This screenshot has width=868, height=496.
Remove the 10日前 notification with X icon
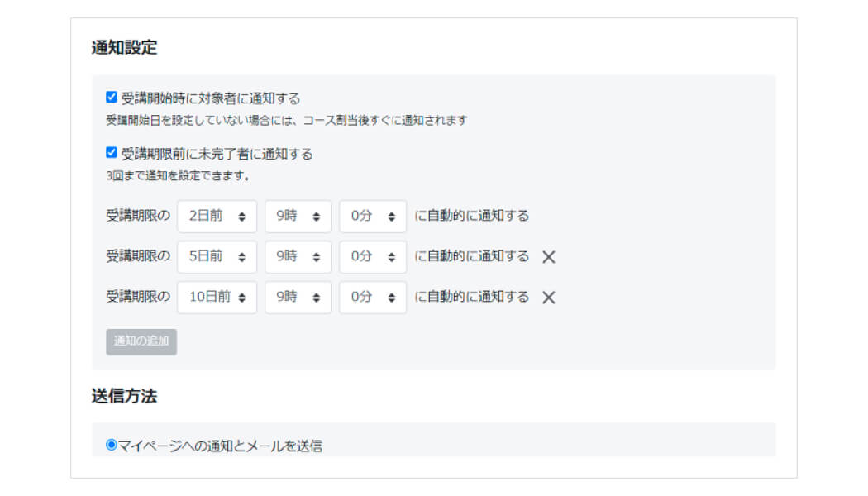click(x=549, y=298)
